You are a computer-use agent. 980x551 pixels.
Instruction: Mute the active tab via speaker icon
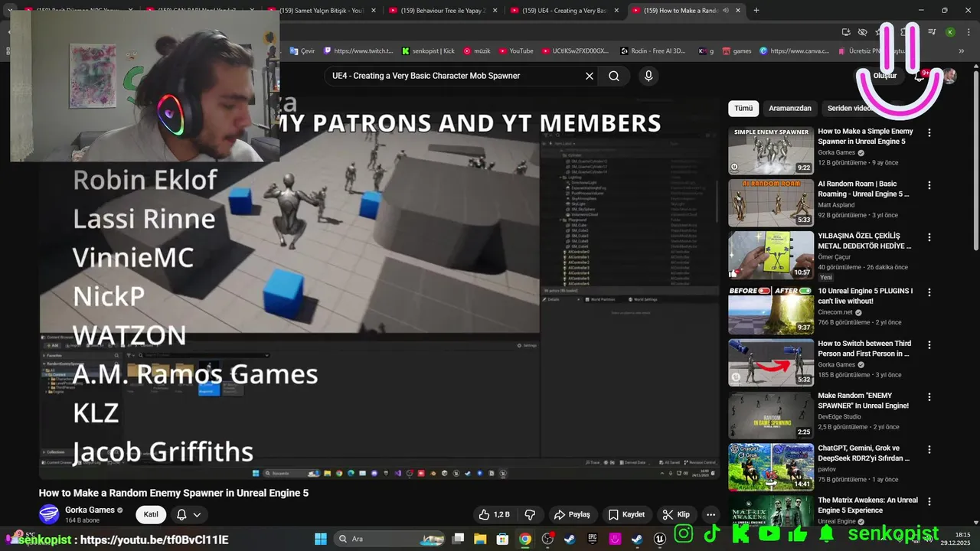(x=725, y=11)
